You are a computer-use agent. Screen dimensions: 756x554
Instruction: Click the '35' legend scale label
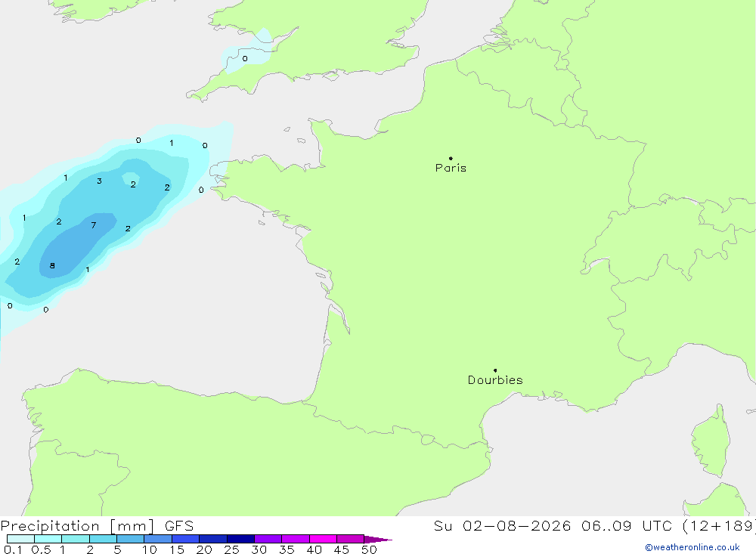(287, 549)
